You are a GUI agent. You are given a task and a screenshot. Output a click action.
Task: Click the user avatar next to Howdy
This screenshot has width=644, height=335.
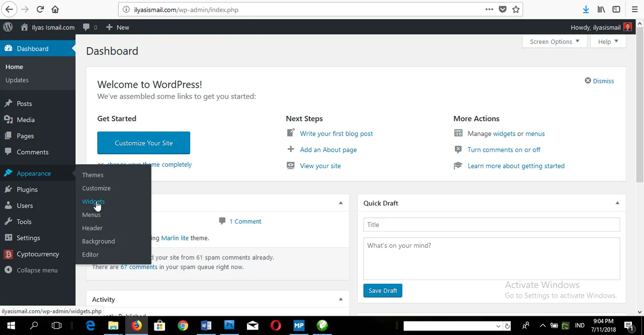[627, 27]
